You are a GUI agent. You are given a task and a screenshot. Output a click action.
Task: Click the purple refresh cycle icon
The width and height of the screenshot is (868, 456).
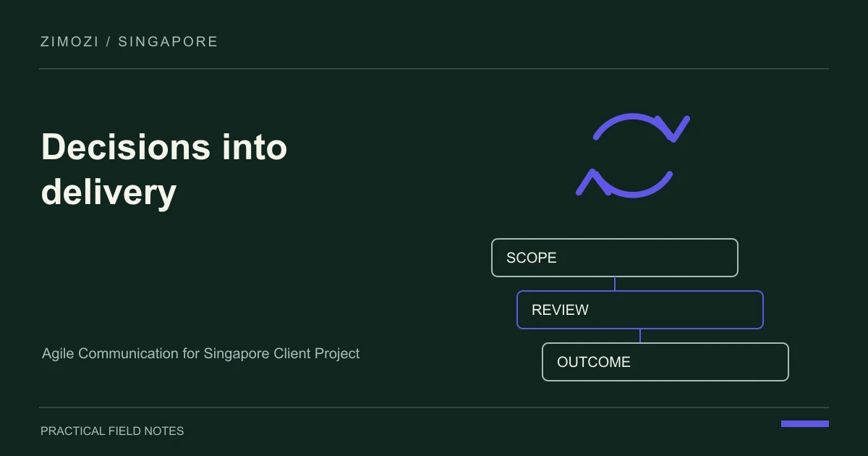click(x=633, y=155)
